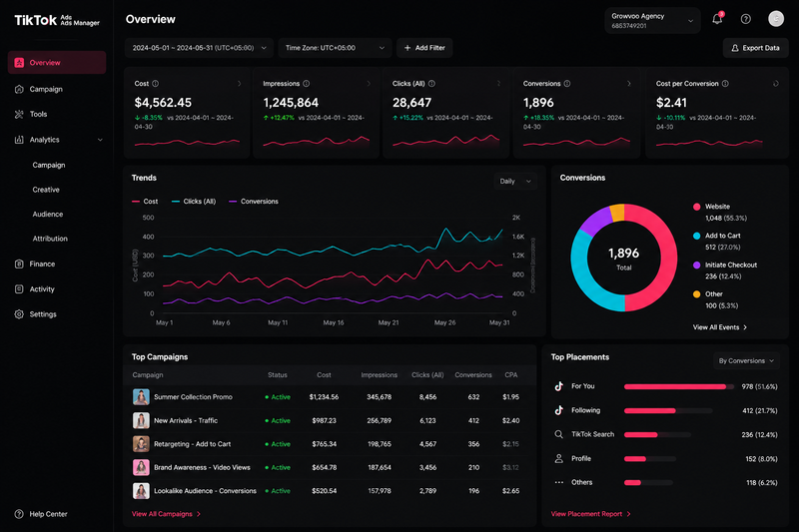Toggle the Clicks (All) series legend
The height and width of the screenshot is (532, 799).
(x=194, y=202)
